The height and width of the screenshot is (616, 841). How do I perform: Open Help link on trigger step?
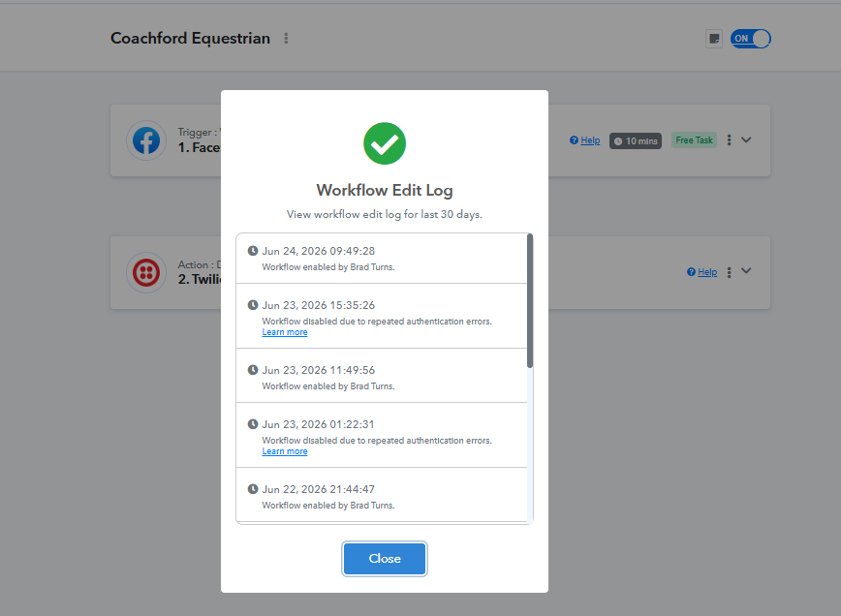(585, 140)
